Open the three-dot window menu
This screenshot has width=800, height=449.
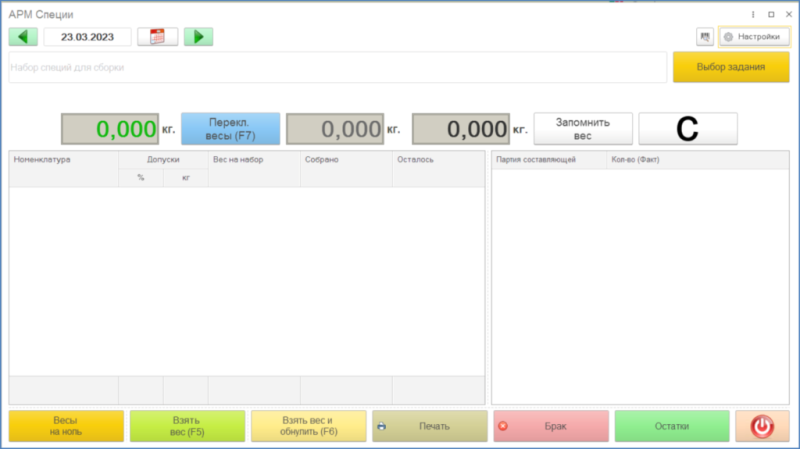[x=753, y=14]
